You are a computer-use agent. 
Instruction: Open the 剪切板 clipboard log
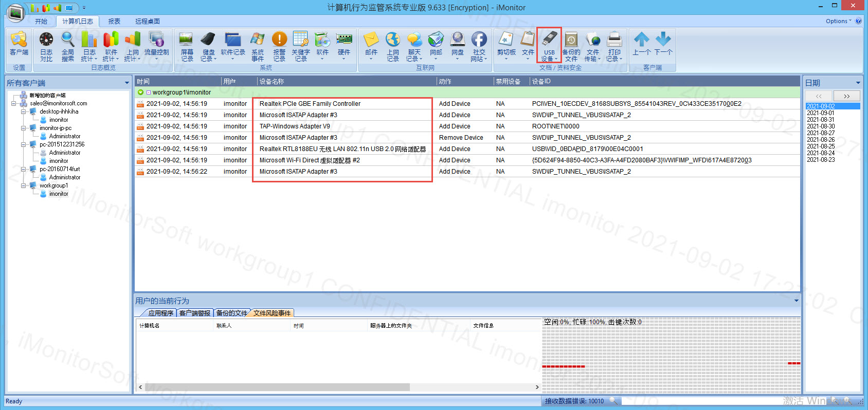[x=506, y=44]
